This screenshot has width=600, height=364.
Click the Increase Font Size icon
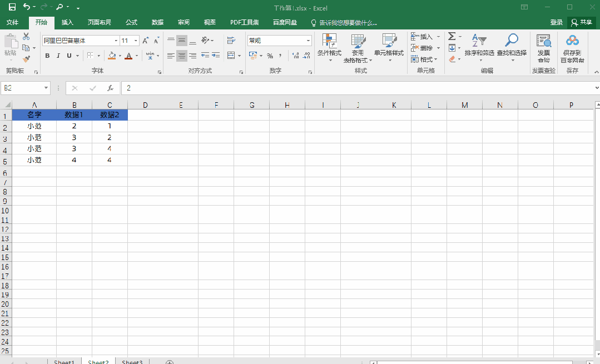(145, 41)
